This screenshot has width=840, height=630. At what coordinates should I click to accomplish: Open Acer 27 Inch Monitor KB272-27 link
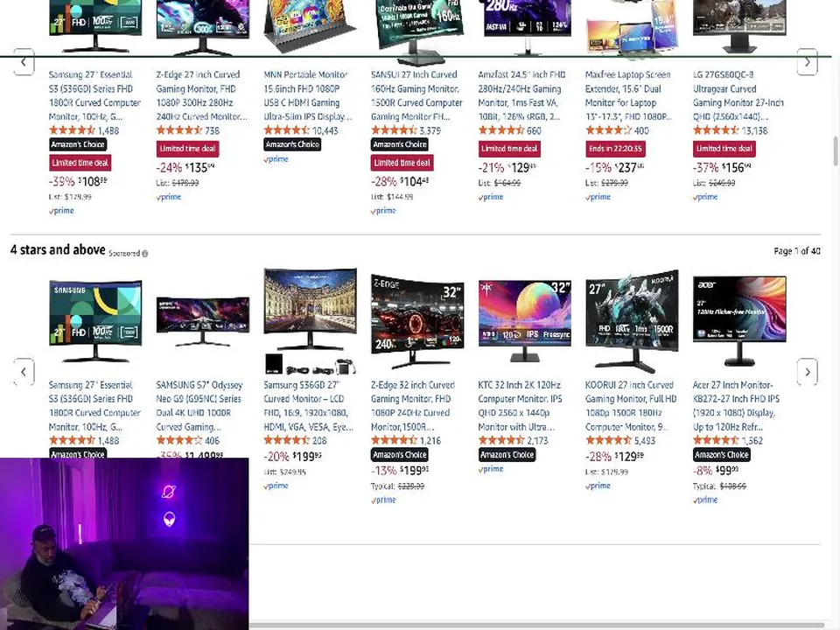coord(736,405)
